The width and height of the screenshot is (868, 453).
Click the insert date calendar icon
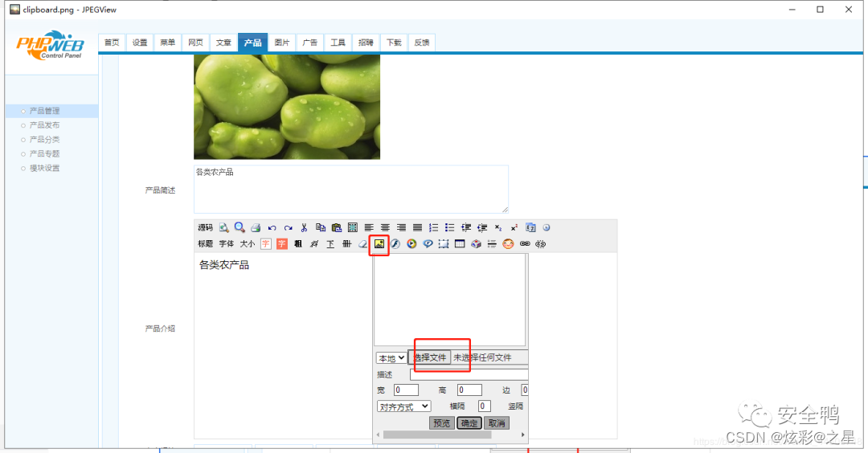pos(530,228)
